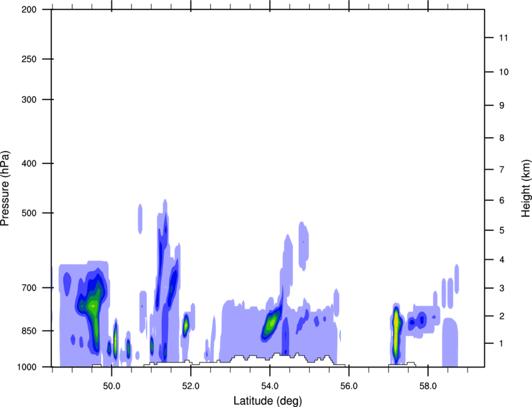Select the 1000 pressure tick label
The width and height of the screenshot is (532, 407).
coord(27,367)
